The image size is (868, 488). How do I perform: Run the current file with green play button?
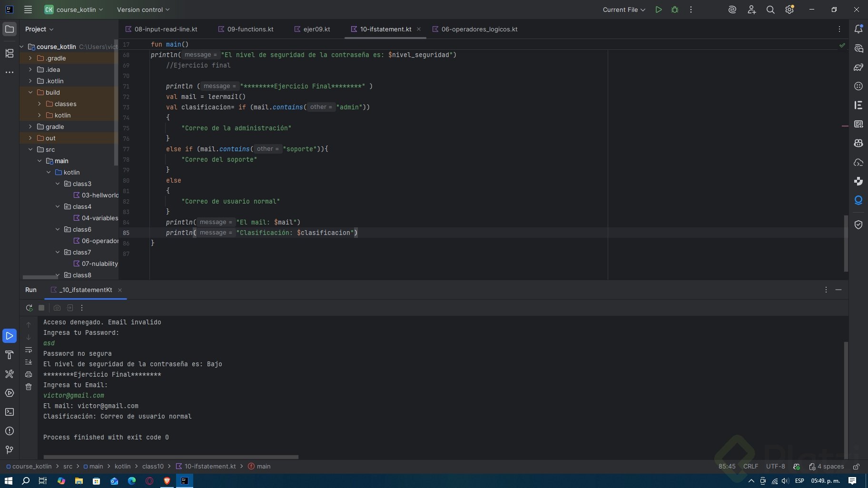coord(659,10)
